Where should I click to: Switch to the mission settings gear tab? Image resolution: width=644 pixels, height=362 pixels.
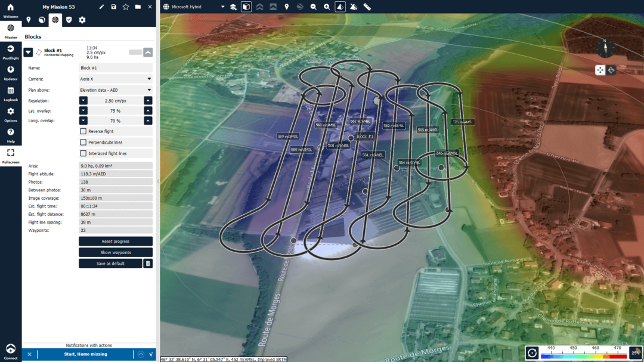(x=82, y=20)
